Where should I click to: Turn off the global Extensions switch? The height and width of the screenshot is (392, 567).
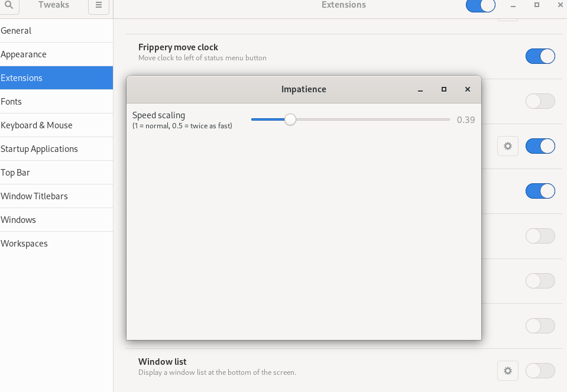tap(480, 5)
